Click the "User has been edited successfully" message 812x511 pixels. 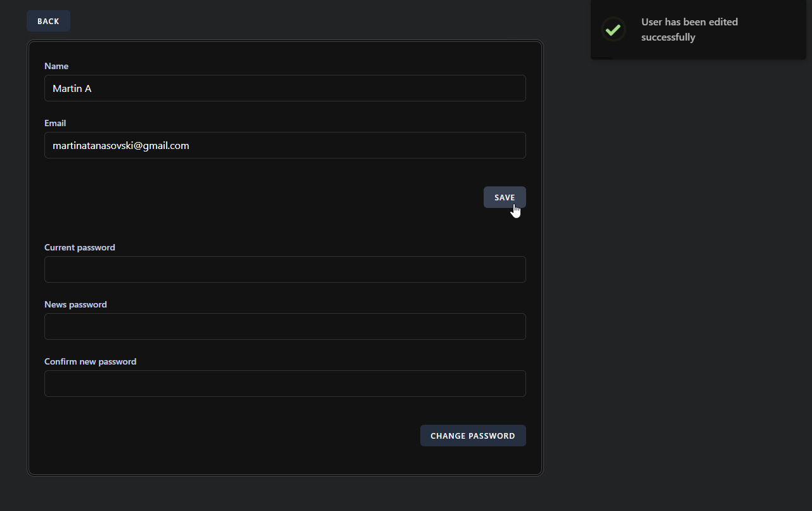(689, 29)
